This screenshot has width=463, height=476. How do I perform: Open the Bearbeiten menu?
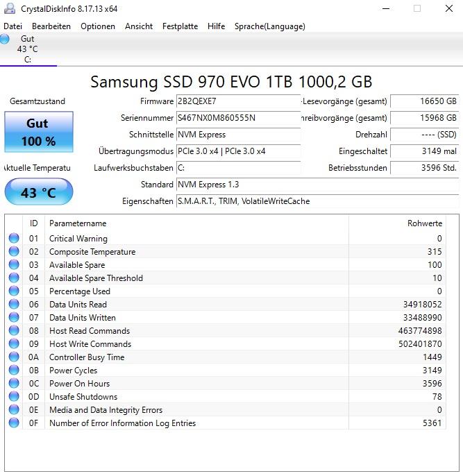click(x=51, y=26)
